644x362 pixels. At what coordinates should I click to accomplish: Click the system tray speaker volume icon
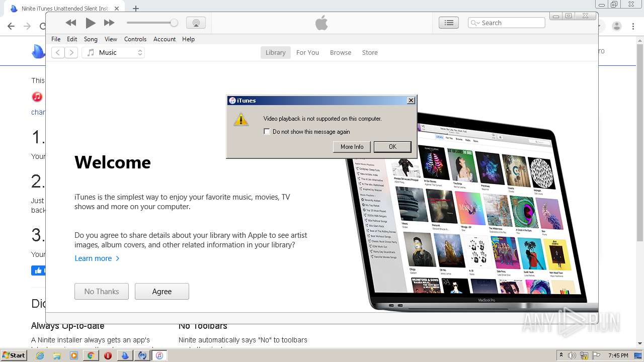coord(573,355)
